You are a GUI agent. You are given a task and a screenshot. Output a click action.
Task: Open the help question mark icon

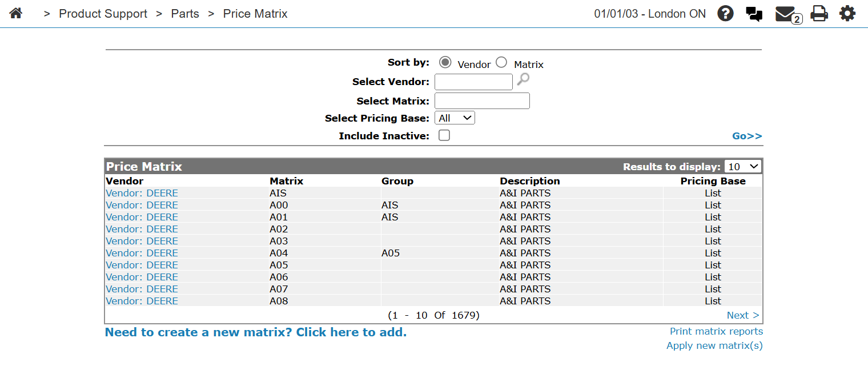click(725, 13)
